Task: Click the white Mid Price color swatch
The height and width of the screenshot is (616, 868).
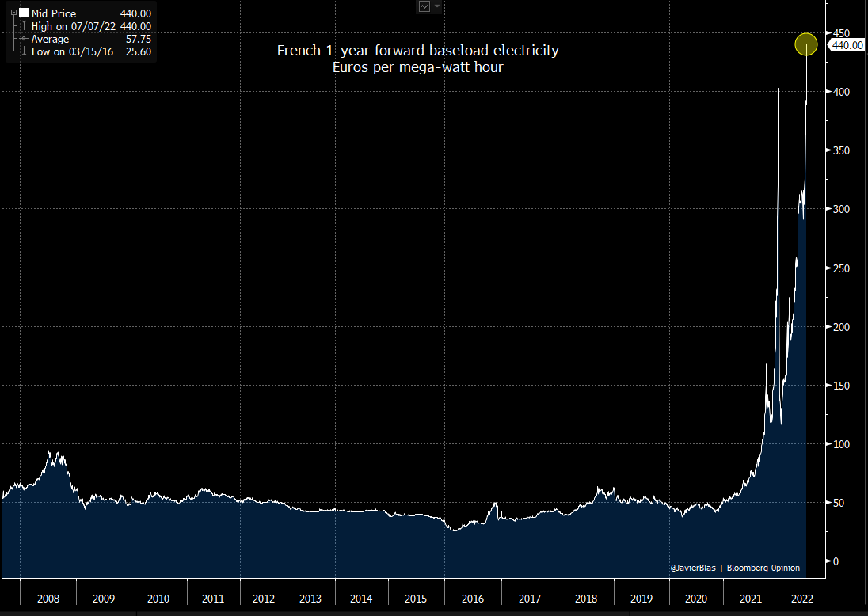Action: point(24,13)
